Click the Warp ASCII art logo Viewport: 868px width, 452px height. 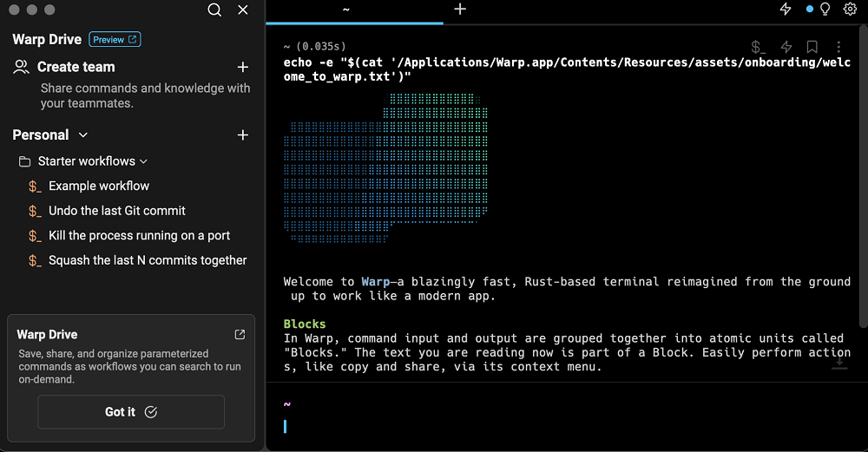(x=386, y=168)
